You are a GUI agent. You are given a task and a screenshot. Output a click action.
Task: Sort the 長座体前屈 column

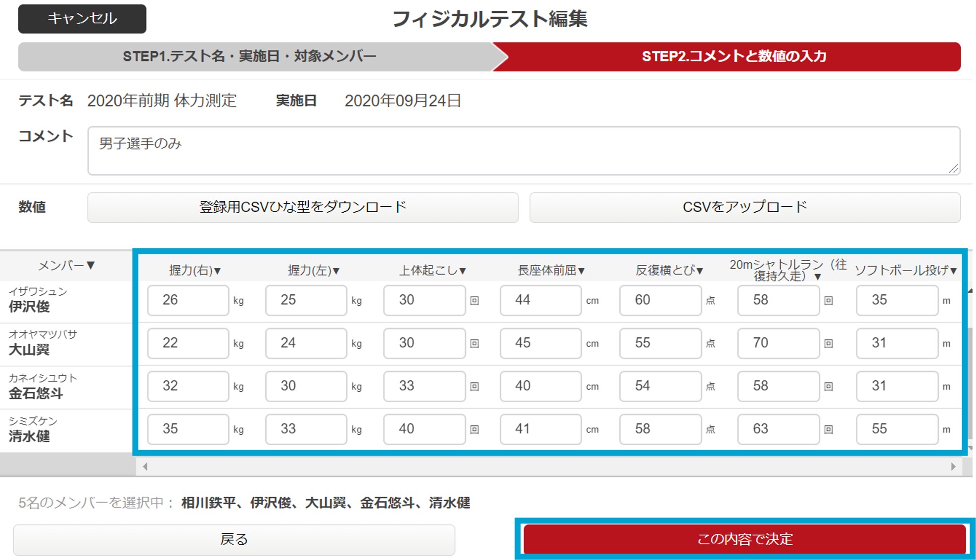[549, 270]
